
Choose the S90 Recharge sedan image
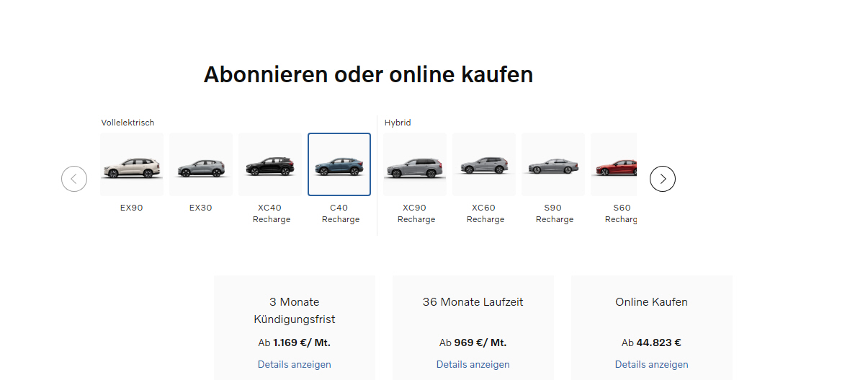pos(553,164)
